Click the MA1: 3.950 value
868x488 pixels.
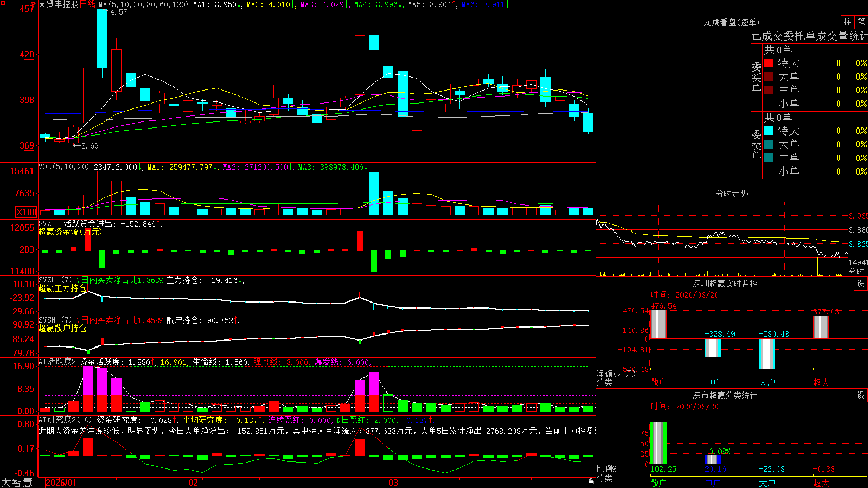point(215,4)
